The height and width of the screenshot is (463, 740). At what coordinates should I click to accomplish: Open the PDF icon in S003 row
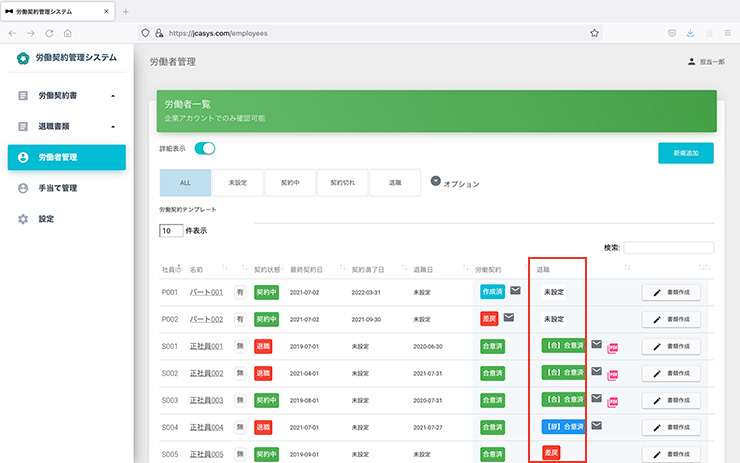[613, 402]
